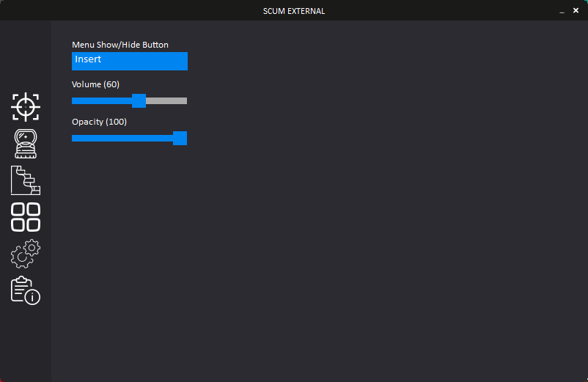Show the clipboard info section

26,290
